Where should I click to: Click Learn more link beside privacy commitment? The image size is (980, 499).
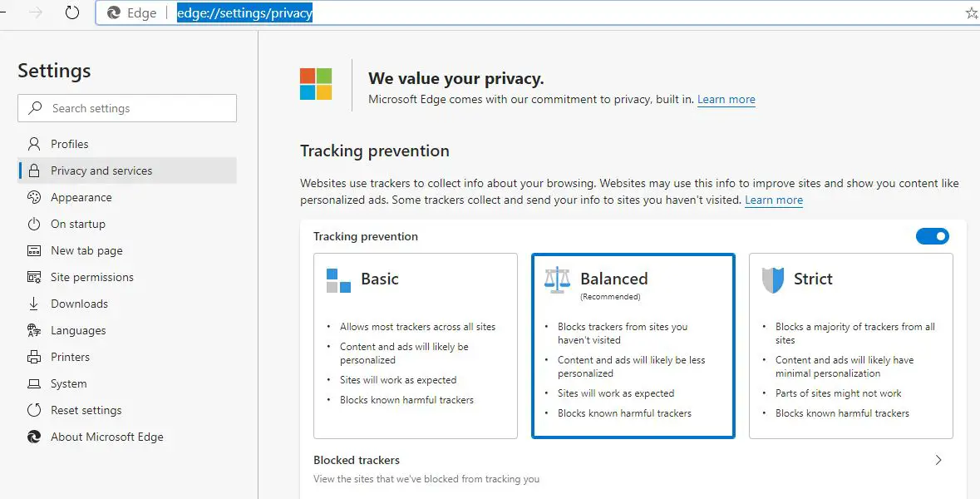(726, 100)
